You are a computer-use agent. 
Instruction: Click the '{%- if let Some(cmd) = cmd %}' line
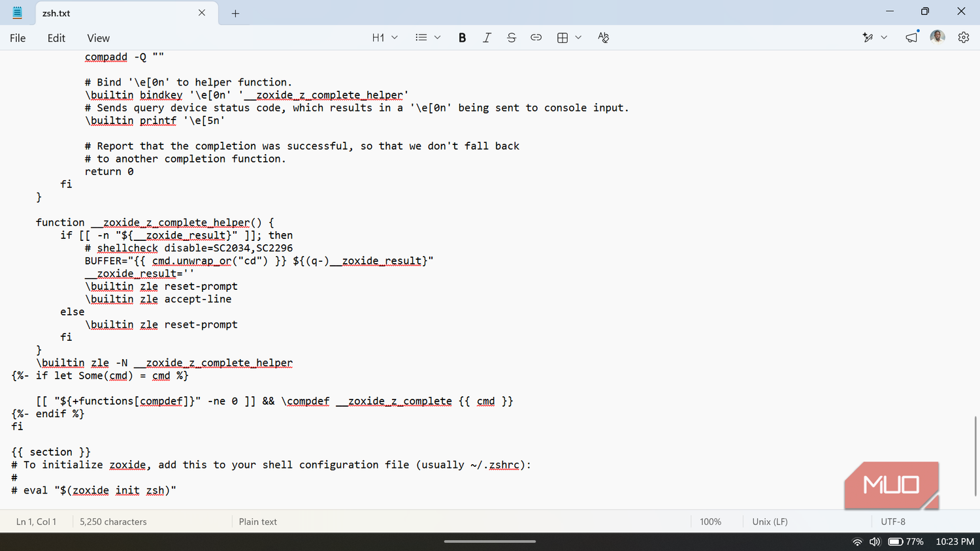(100, 375)
